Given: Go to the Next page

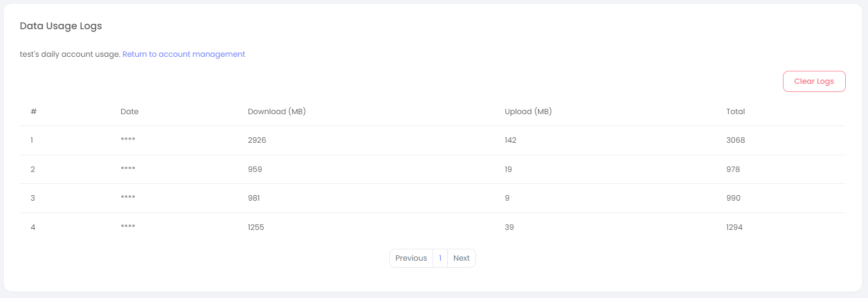Looking at the screenshot, I should [x=461, y=258].
